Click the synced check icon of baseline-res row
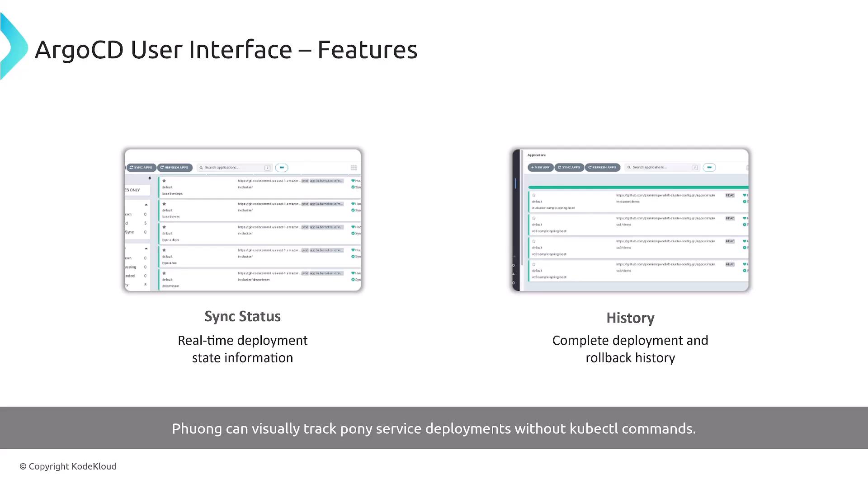The width and height of the screenshot is (868, 488). (x=353, y=210)
